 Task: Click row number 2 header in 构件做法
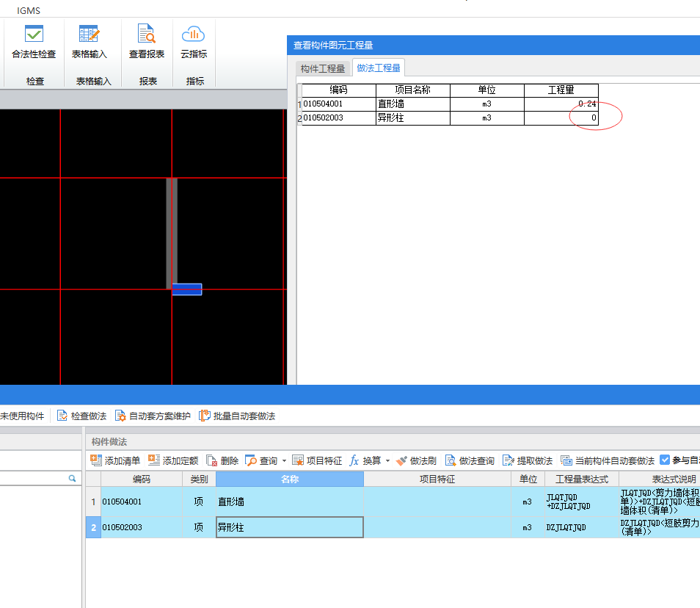click(x=93, y=527)
